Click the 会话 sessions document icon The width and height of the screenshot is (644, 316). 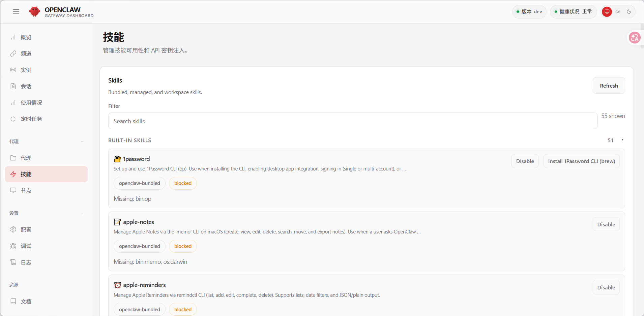[13, 86]
